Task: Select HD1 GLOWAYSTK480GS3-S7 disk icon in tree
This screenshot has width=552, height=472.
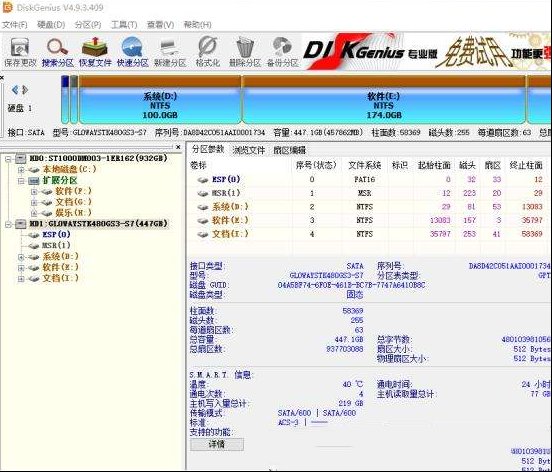Action: 20,224
